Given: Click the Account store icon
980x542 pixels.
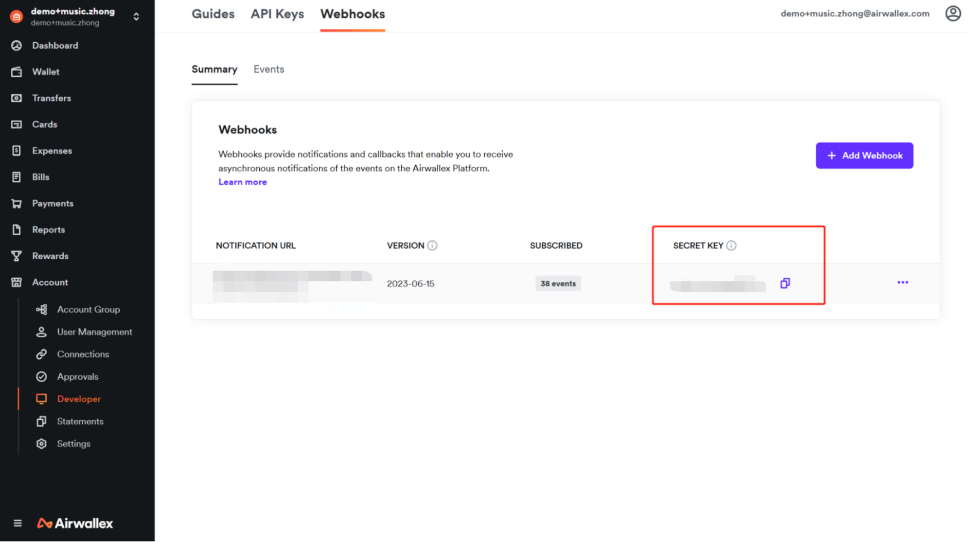Looking at the screenshot, I should coord(17,282).
